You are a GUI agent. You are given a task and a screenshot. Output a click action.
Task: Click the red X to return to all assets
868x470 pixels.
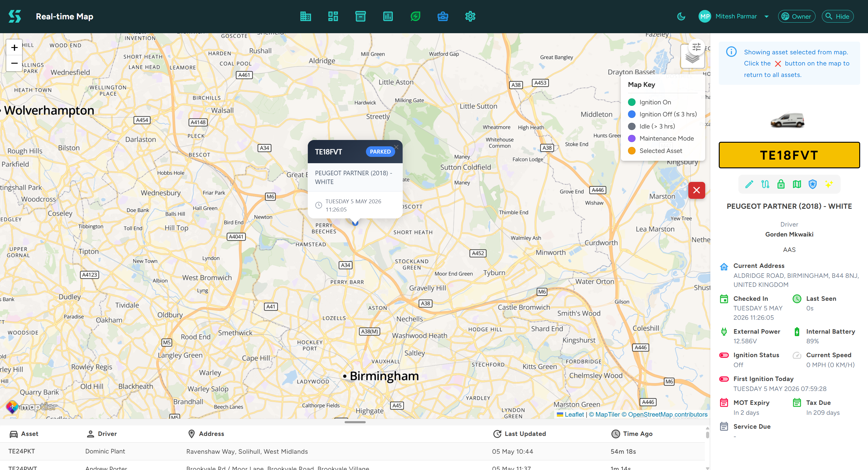696,190
